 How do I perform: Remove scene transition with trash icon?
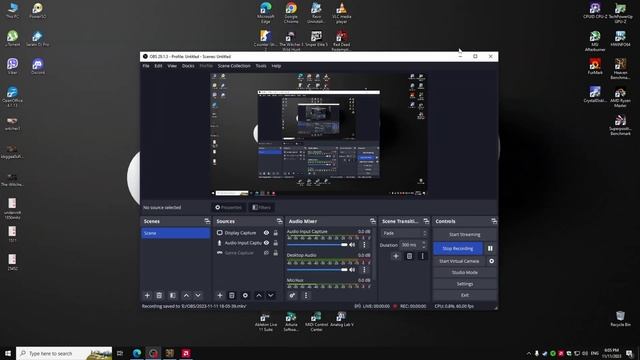tap(409, 256)
